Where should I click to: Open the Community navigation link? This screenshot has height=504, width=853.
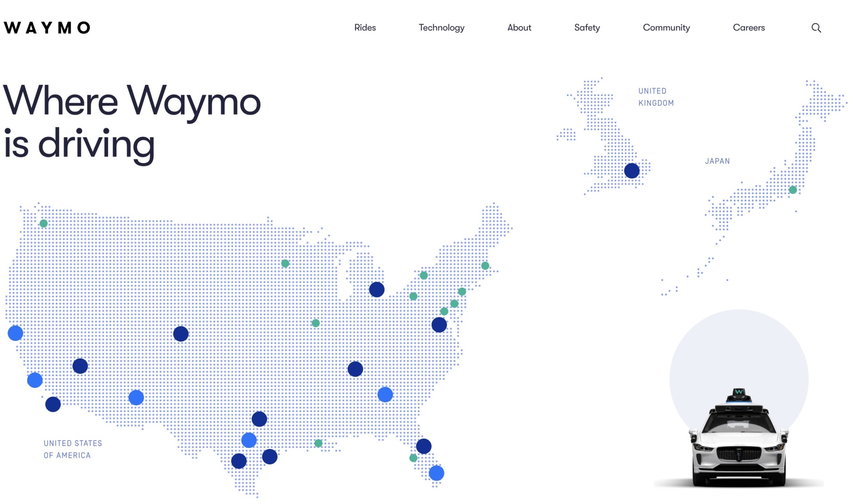point(666,28)
